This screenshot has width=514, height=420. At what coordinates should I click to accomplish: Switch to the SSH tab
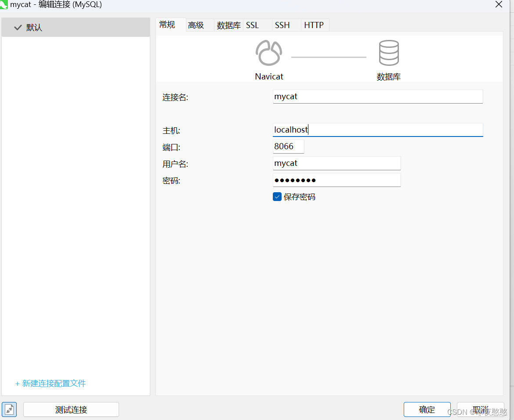pyautogui.click(x=286, y=25)
